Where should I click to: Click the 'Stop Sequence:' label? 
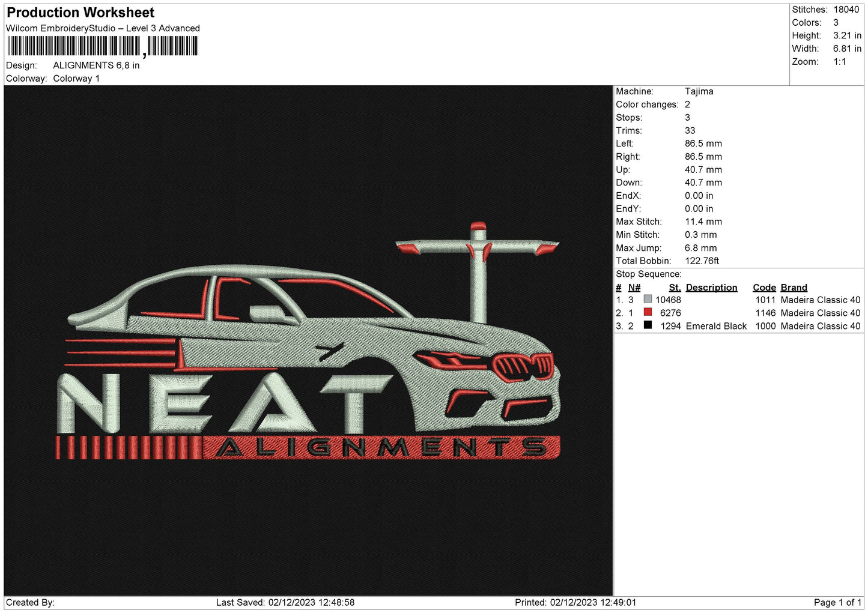pyautogui.click(x=649, y=274)
